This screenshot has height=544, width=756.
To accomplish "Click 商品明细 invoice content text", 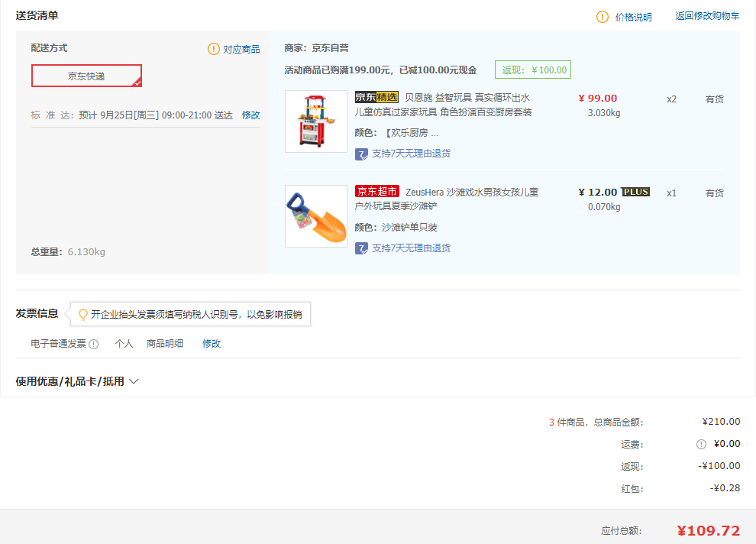I will click(x=165, y=343).
